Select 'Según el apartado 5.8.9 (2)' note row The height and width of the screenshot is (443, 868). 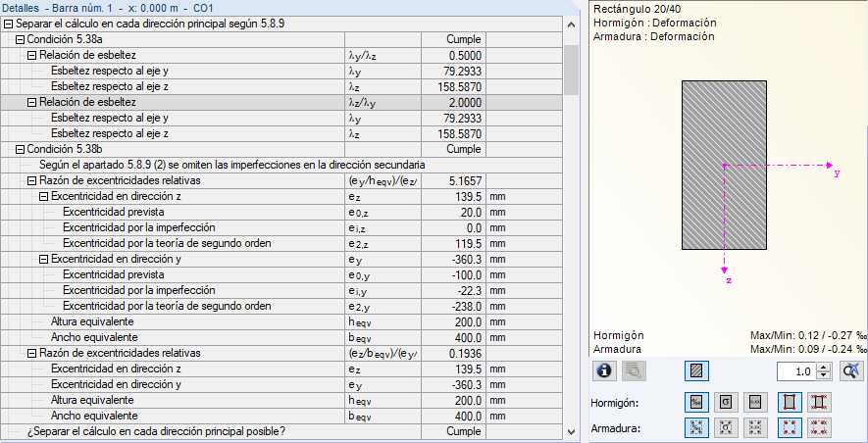click(x=282, y=165)
